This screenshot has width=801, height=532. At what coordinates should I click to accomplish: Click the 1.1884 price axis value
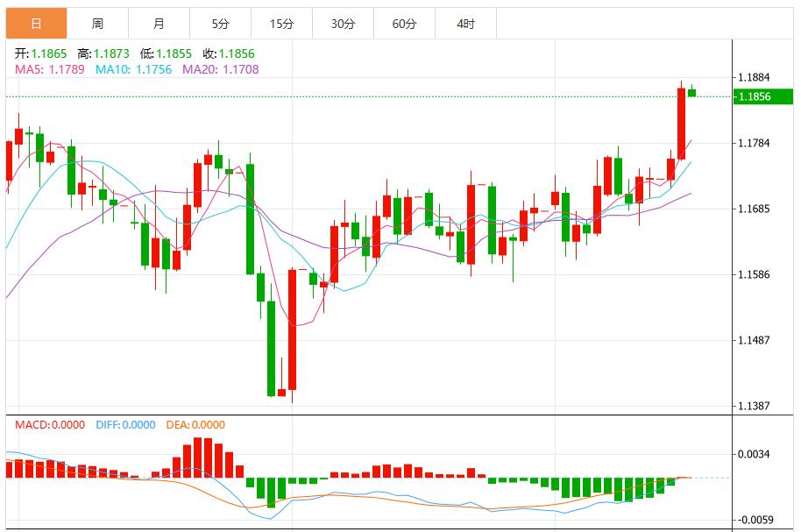tap(755, 78)
